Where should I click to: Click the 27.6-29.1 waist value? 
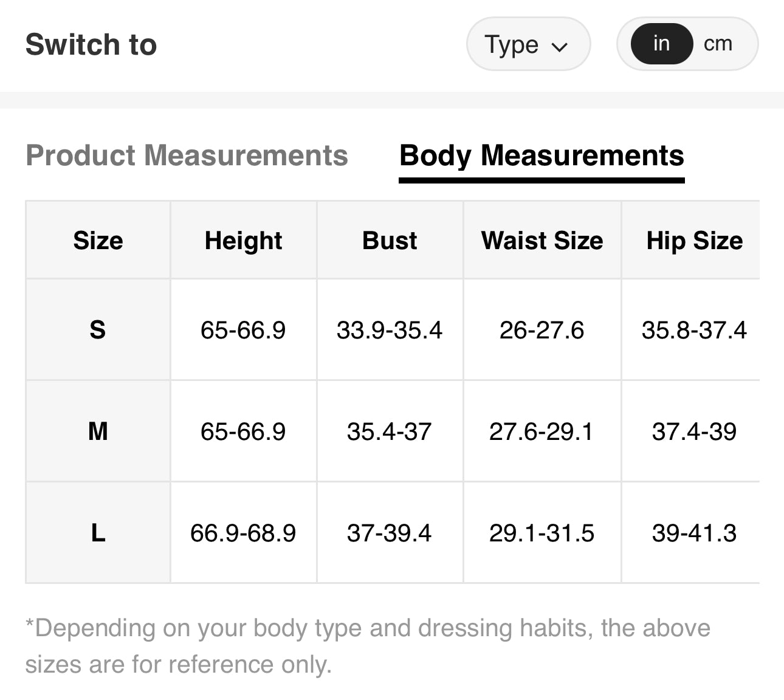click(541, 431)
